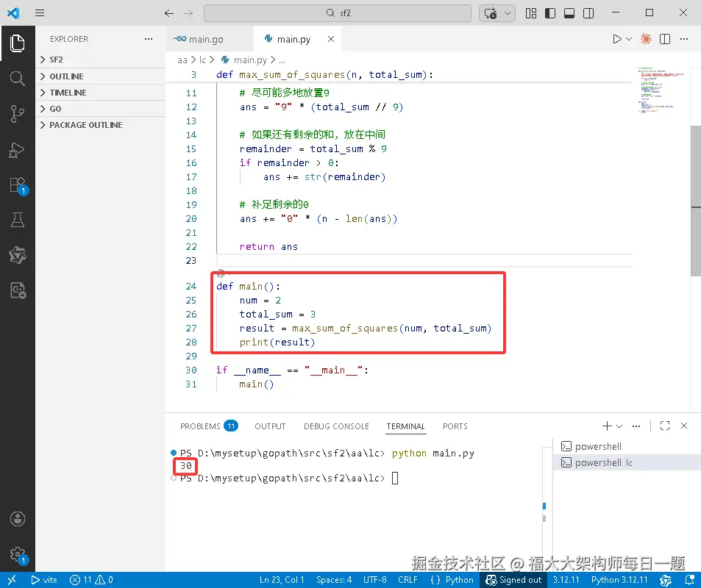
Task: Open the Copilot chat icon in title bar
Action: 491,13
